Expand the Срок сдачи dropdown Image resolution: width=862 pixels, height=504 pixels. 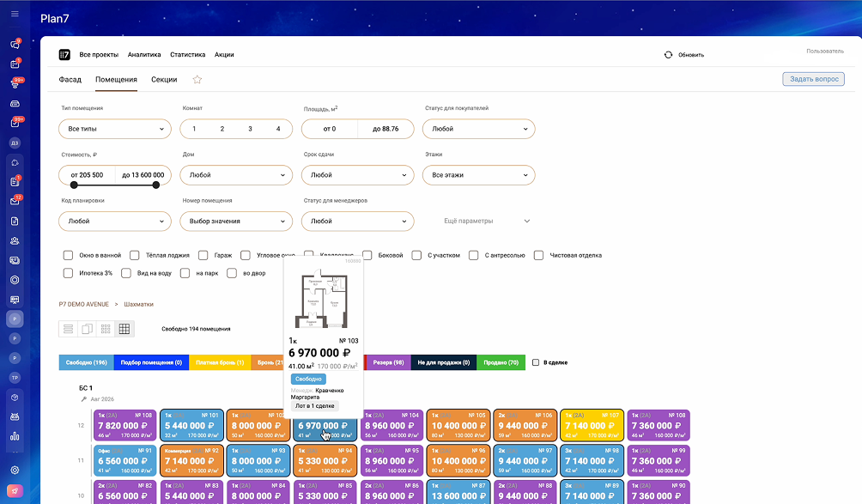click(x=357, y=175)
